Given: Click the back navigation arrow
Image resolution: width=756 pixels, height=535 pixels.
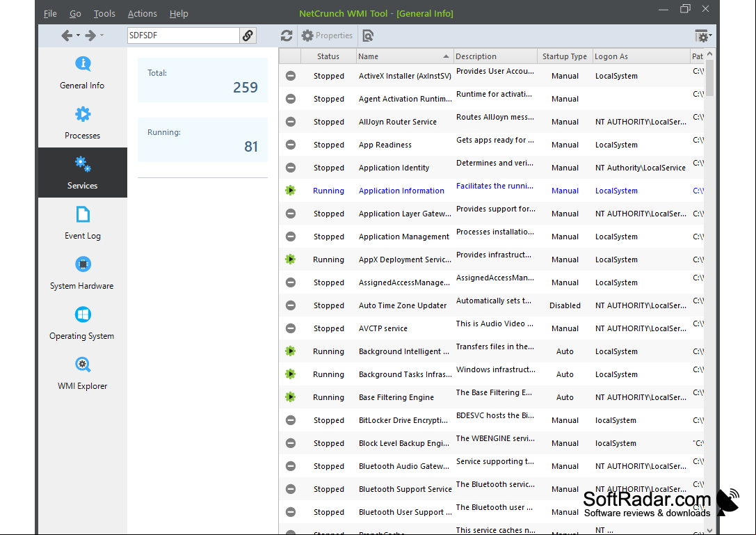Looking at the screenshot, I should [67, 35].
